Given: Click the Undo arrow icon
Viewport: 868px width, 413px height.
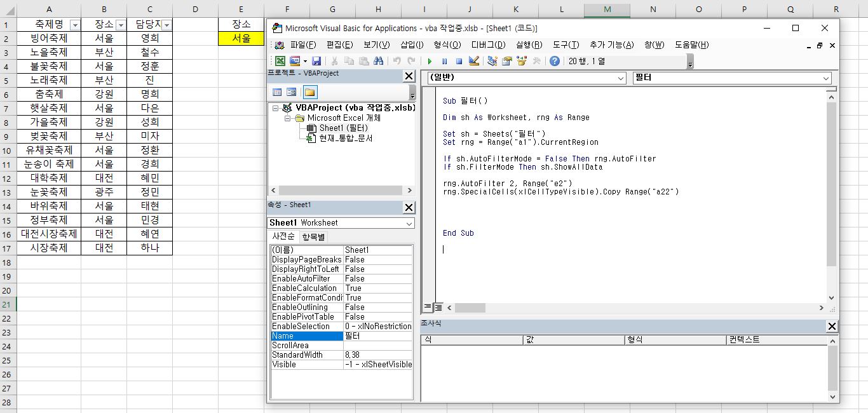Looking at the screenshot, I should [x=397, y=61].
